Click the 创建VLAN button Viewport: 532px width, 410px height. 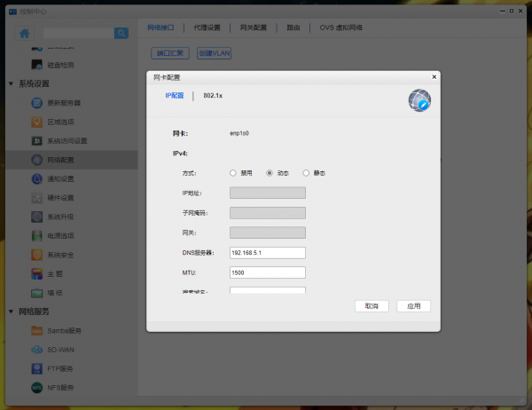click(214, 53)
